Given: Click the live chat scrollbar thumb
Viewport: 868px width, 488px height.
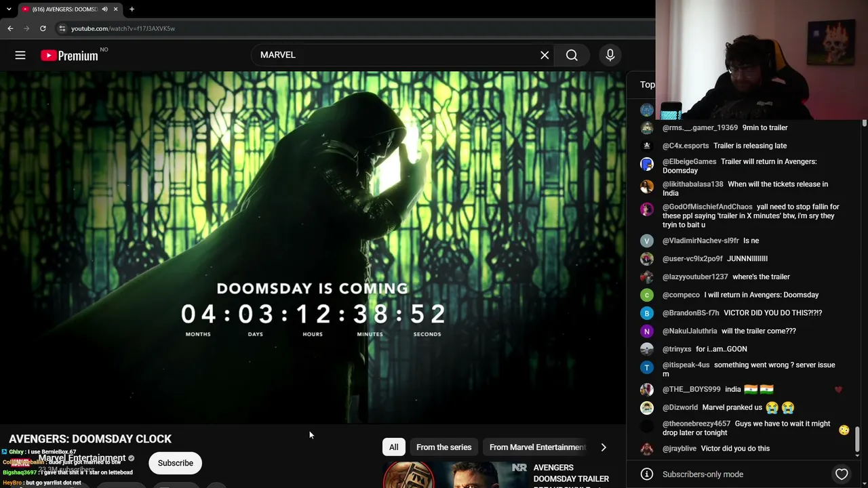Looking at the screenshot, I should (x=857, y=439).
